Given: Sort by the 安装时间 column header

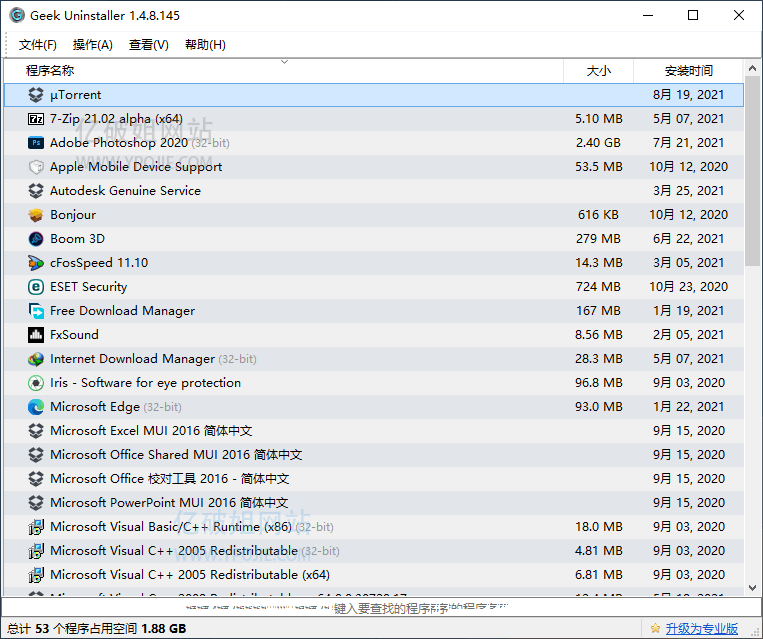Looking at the screenshot, I should [x=689, y=71].
